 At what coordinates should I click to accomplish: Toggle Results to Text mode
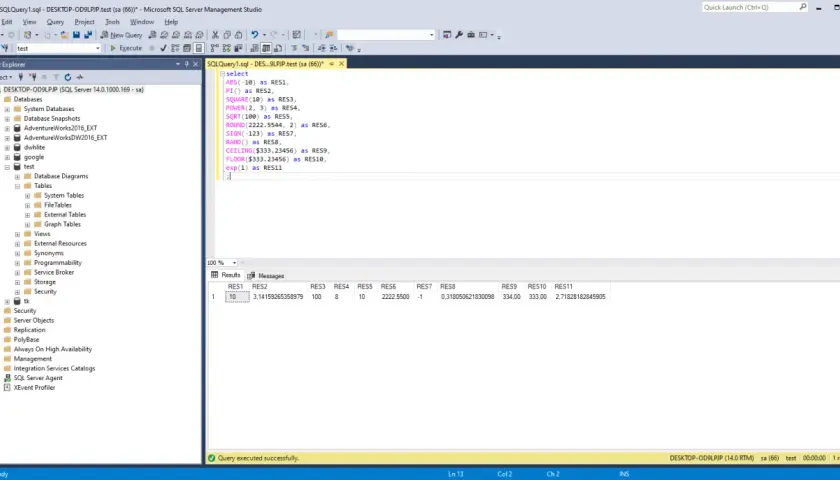(x=254, y=48)
